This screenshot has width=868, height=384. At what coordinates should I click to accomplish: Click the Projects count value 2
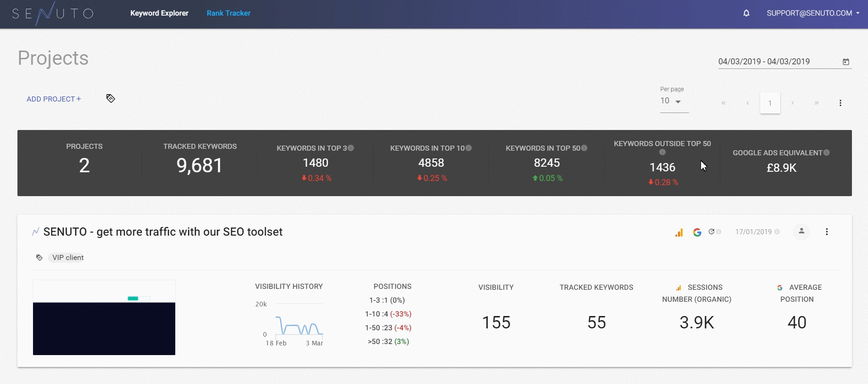(x=84, y=166)
